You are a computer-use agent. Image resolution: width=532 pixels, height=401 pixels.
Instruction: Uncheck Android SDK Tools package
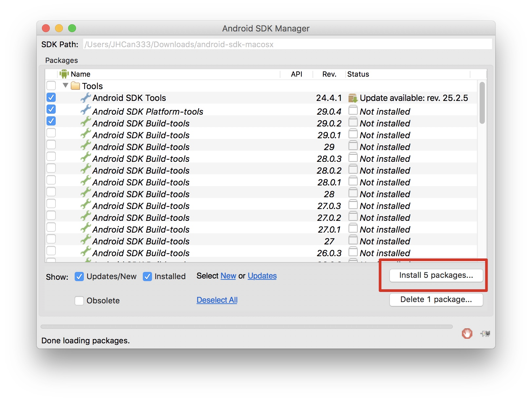[x=51, y=97]
